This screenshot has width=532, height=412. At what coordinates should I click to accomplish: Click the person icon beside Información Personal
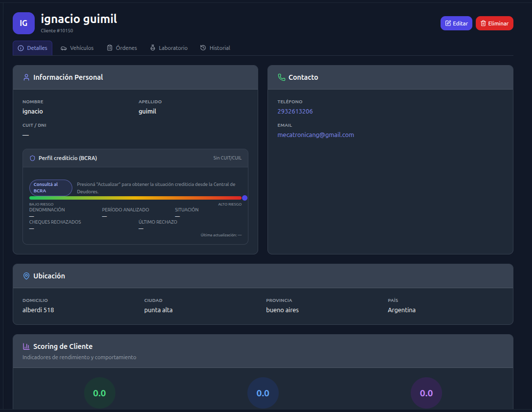pos(26,77)
